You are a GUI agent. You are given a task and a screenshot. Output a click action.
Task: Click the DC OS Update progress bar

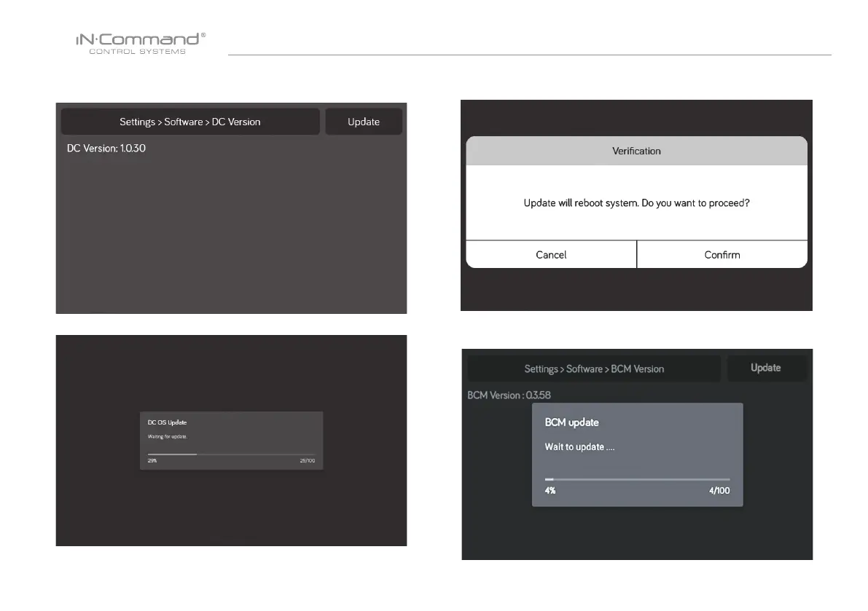pos(231,454)
